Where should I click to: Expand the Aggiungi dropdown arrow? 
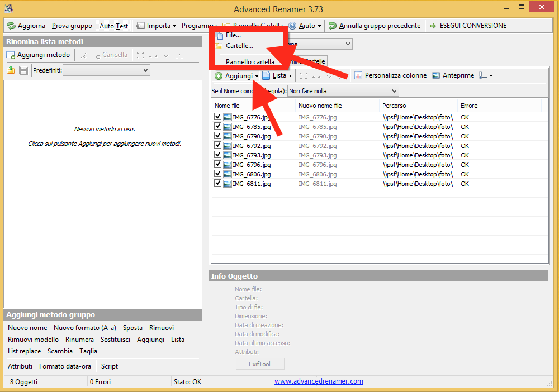pyautogui.click(x=257, y=76)
